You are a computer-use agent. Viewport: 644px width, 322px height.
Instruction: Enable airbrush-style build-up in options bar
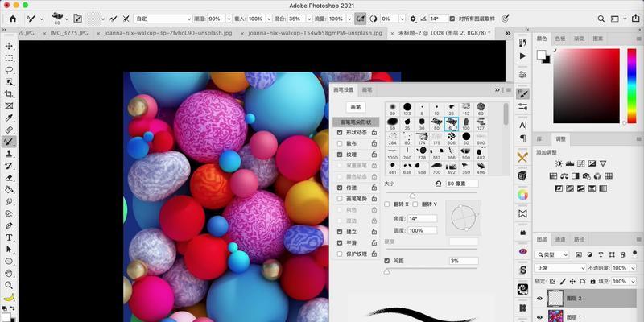point(360,19)
